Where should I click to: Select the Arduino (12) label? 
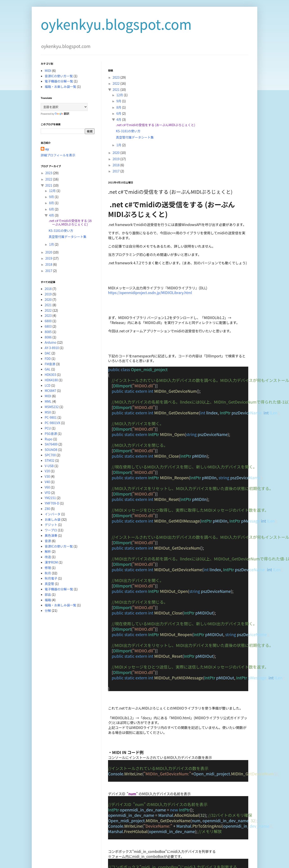[50, 342]
